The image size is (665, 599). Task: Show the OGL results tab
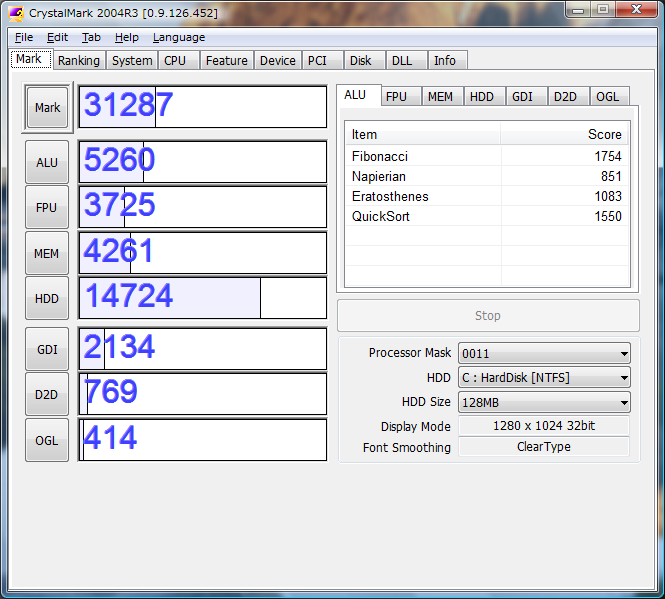(x=607, y=96)
